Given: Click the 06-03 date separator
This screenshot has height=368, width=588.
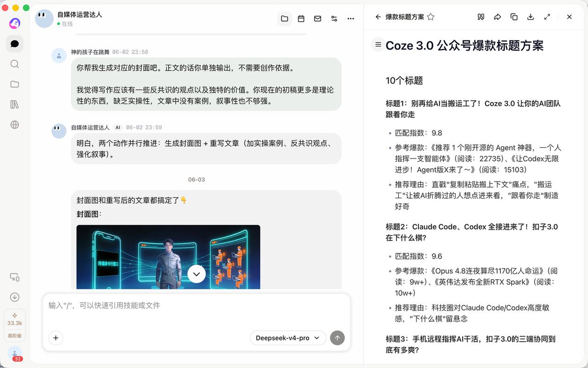Looking at the screenshot, I should coord(196,180).
